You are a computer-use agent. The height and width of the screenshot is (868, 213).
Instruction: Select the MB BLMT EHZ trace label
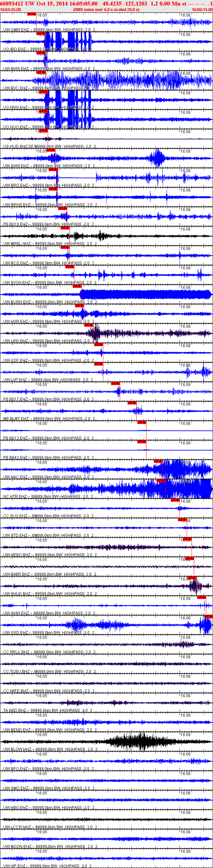[x=49, y=419]
